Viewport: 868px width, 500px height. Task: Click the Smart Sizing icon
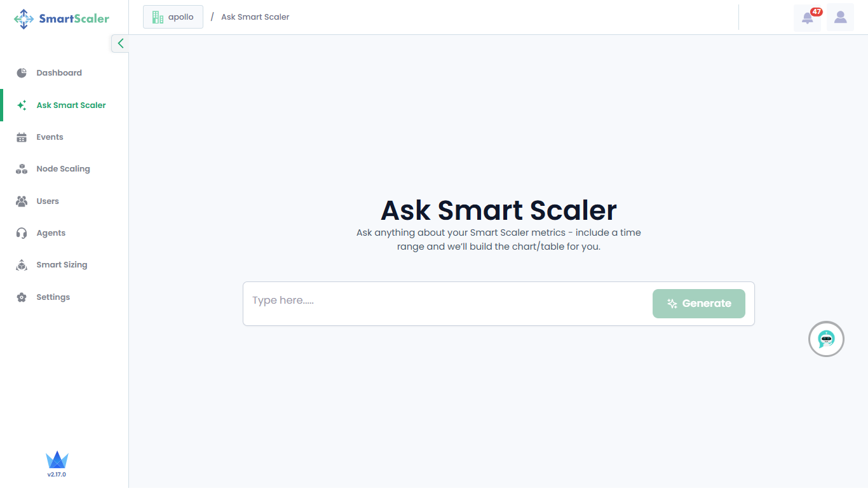(x=22, y=265)
